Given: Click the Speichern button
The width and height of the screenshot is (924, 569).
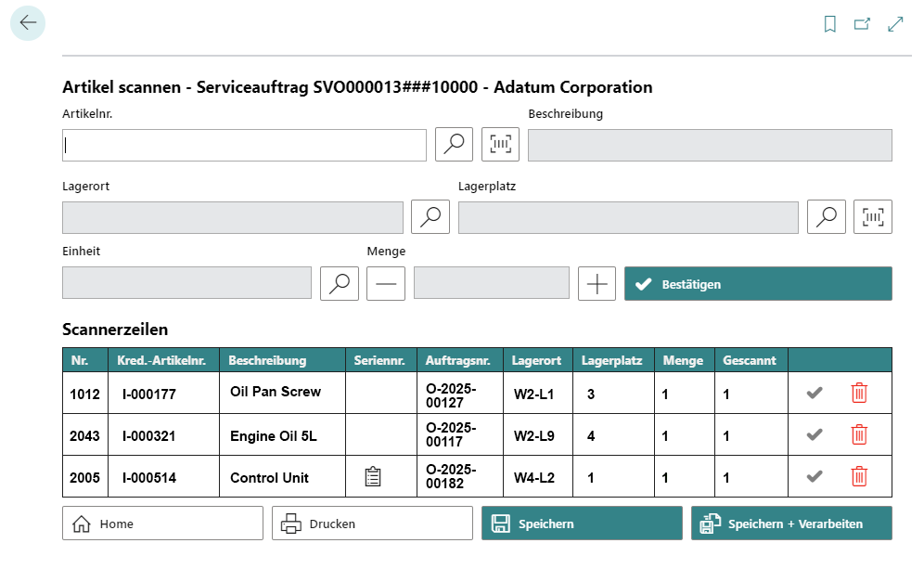Looking at the screenshot, I should [x=583, y=523].
